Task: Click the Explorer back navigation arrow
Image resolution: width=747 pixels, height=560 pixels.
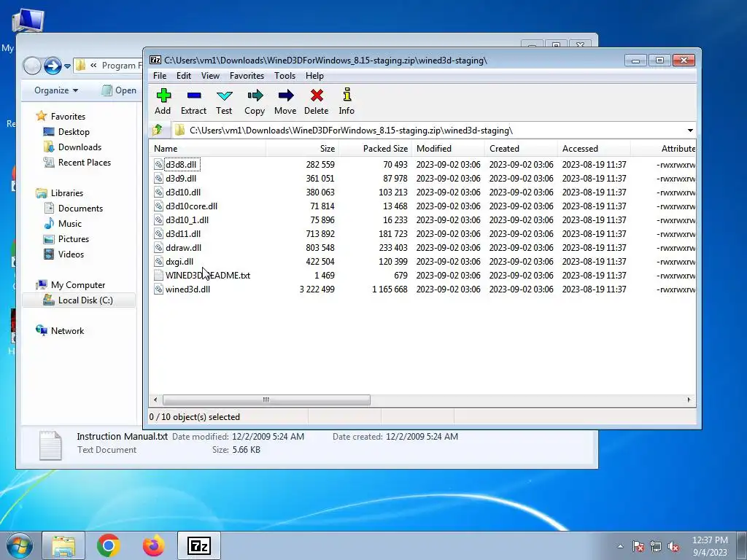Action: 32,66
